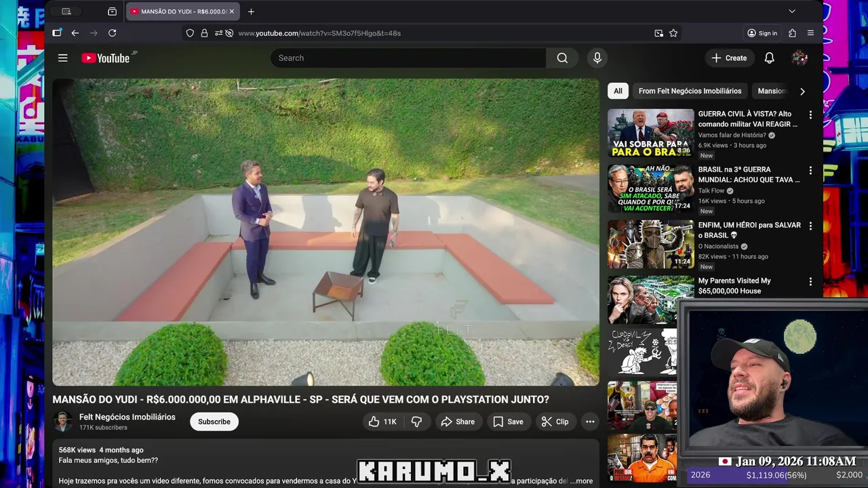
Task: Select From Felt Negócios Imobiliários chip
Action: coord(690,91)
